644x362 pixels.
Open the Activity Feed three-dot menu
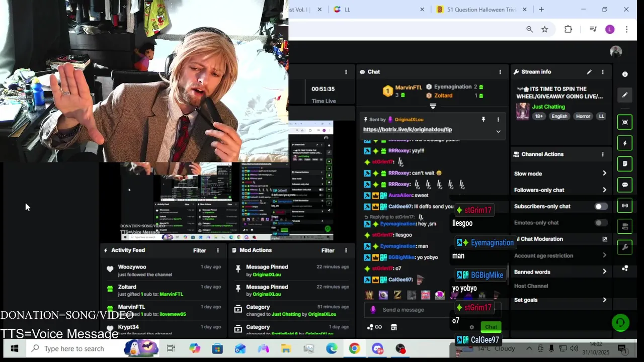point(218,250)
